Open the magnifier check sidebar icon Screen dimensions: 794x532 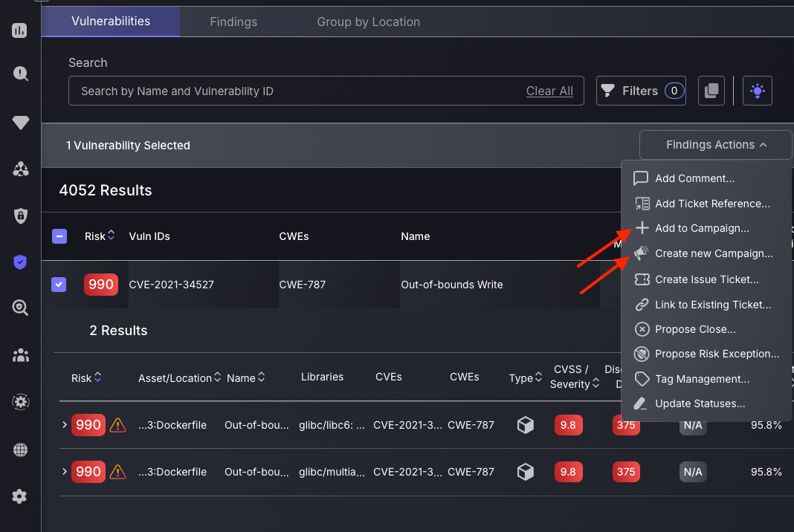click(20, 308)
